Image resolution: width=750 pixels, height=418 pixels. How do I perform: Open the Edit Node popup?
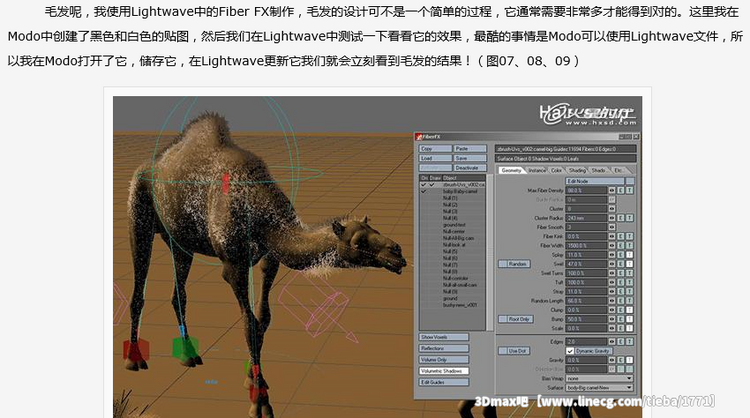point(595,181)
